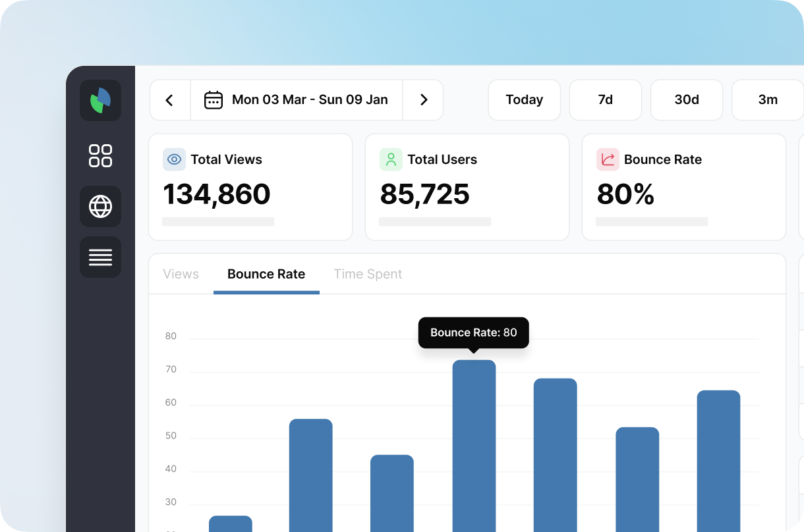Click the app logo in the sidebar

(x=100, y=101)
